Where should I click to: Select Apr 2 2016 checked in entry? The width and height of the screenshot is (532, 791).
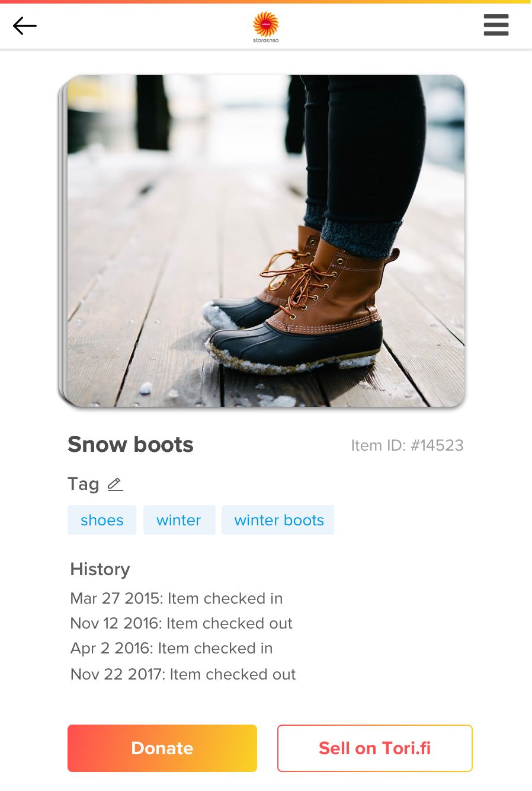(x=171, y=648)
